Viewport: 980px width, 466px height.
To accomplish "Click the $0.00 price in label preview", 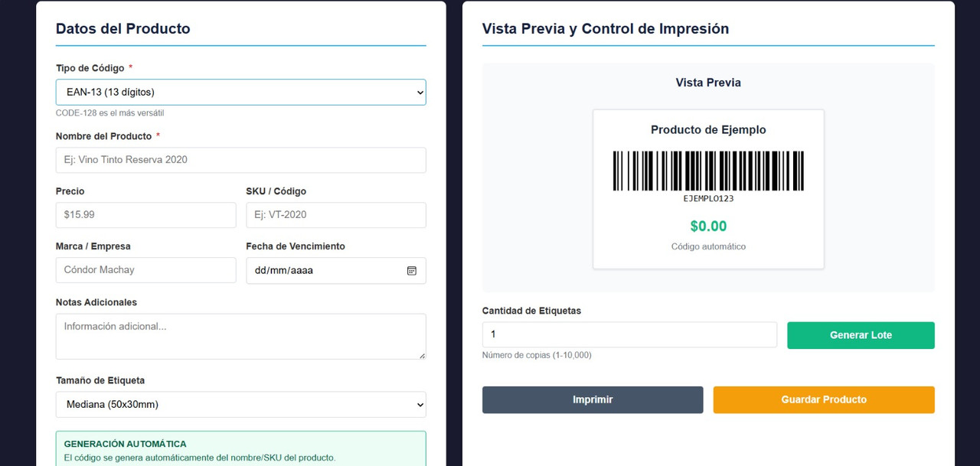I will (x=708, y=226).
